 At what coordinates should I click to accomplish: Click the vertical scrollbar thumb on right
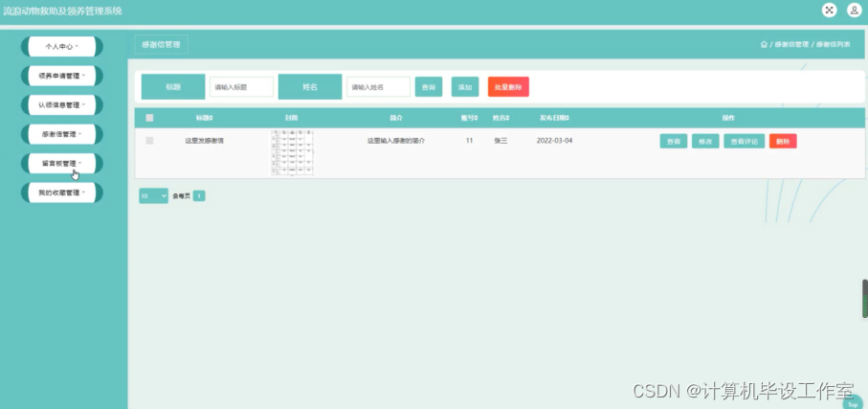pos(865,299)
